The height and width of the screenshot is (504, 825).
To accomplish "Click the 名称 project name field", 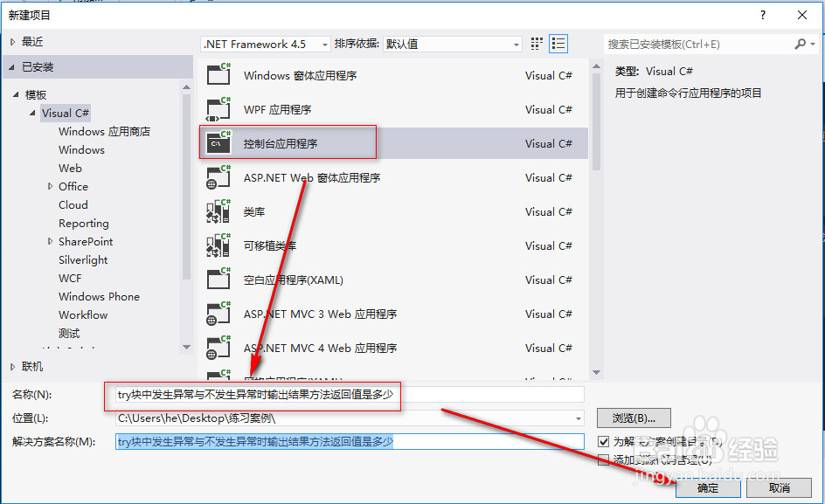I will tap(350, 395).
